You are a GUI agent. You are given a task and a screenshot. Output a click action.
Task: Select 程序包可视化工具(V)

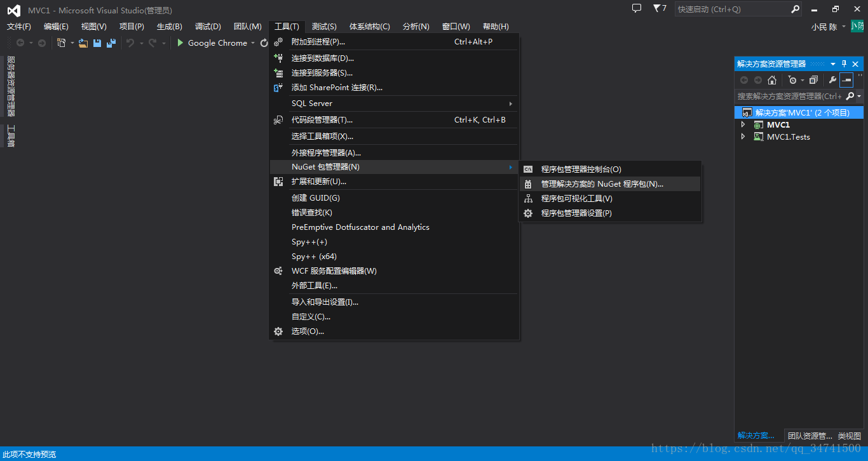[x=610, y=199]
